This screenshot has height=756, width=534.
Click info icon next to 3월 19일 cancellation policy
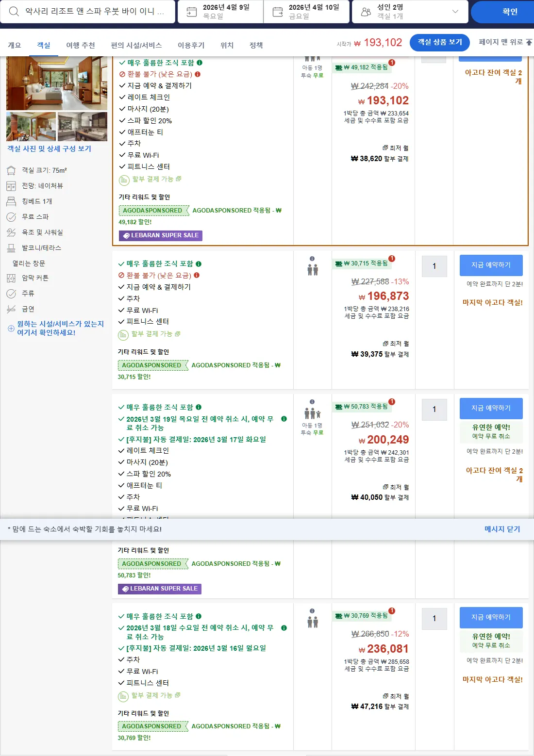pos(284,419)
